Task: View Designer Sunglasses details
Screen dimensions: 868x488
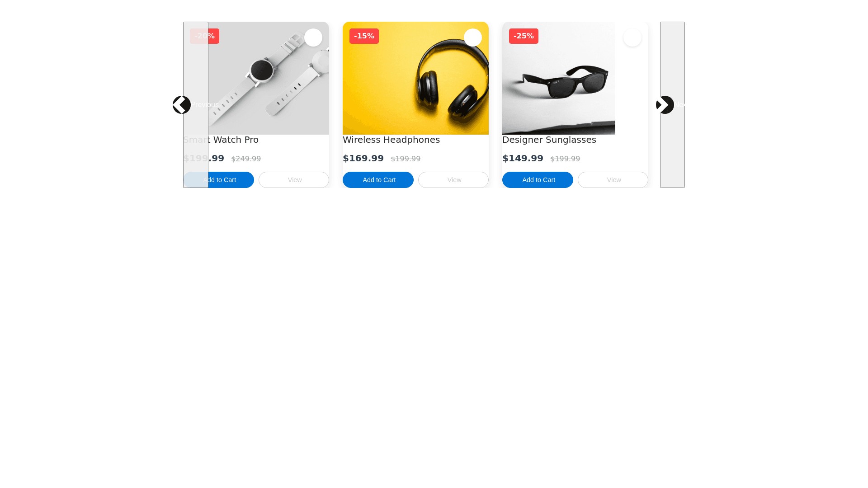Action: tap(613, 180)
